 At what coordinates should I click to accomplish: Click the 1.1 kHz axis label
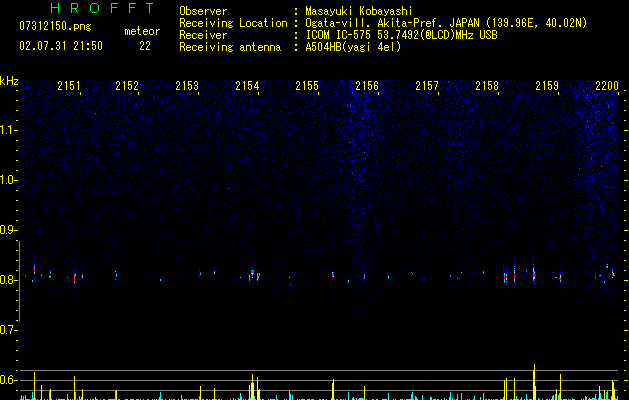(x=8, y=130)
